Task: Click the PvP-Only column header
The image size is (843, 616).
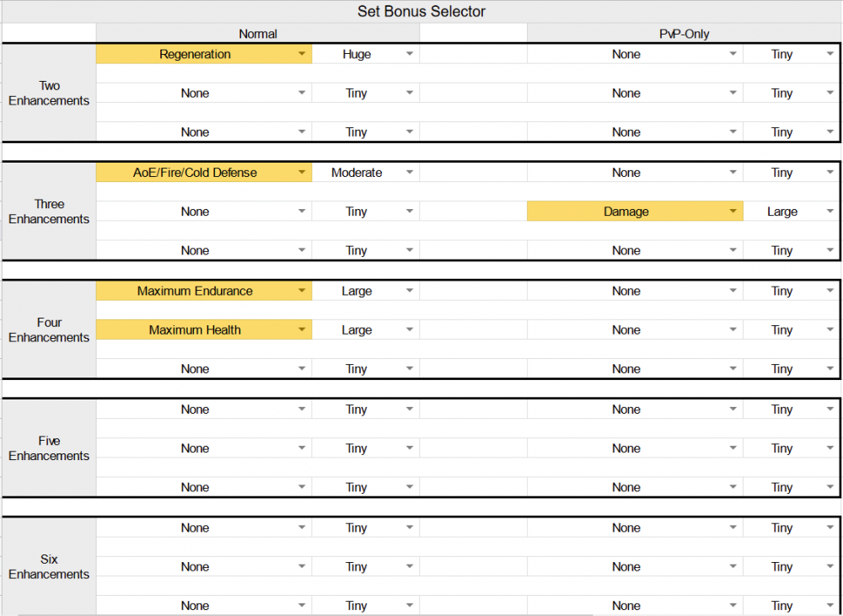Action: [684, 34]
